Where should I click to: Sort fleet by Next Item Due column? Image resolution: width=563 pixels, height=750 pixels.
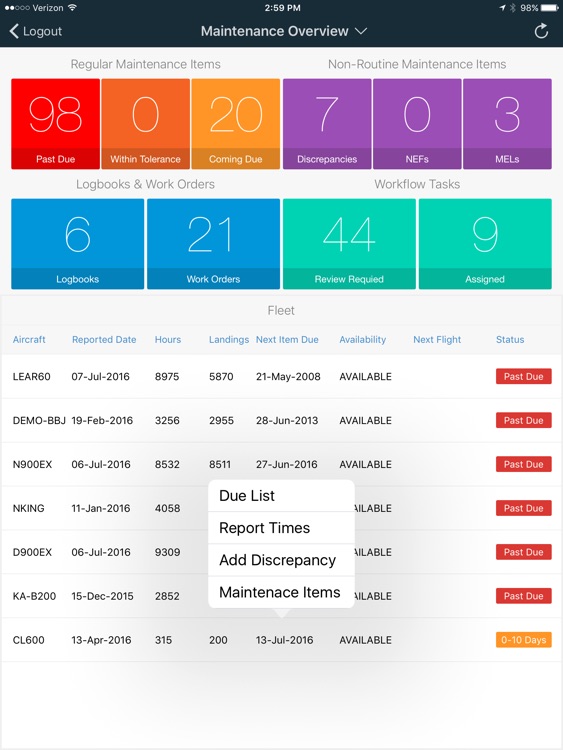pyautogui.click(x=287, y=340)
